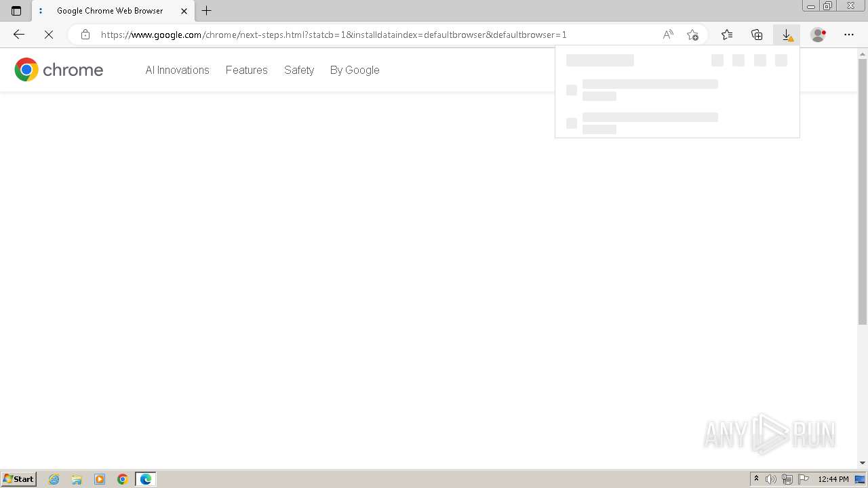This screenshot has height=488, width=868.
Task: Stop loading the page
Action: 49,35
